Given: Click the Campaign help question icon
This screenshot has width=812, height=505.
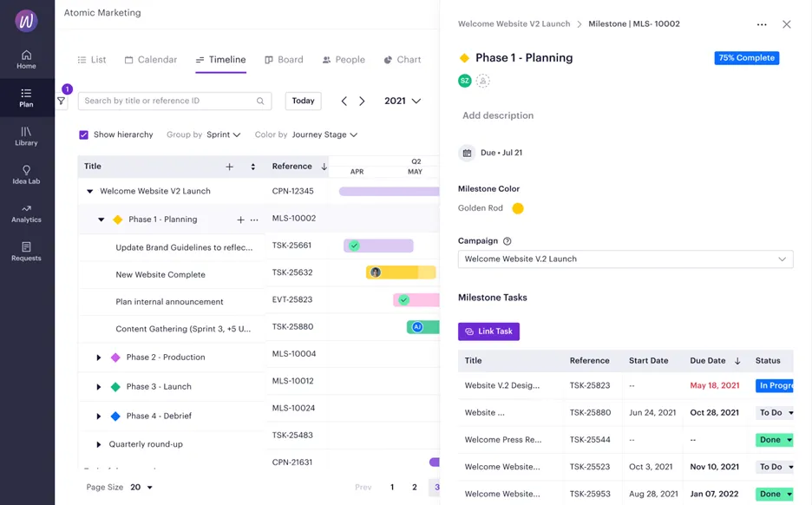Looking at the screenshot, I should pyautogui.click(x=507, y=241).
